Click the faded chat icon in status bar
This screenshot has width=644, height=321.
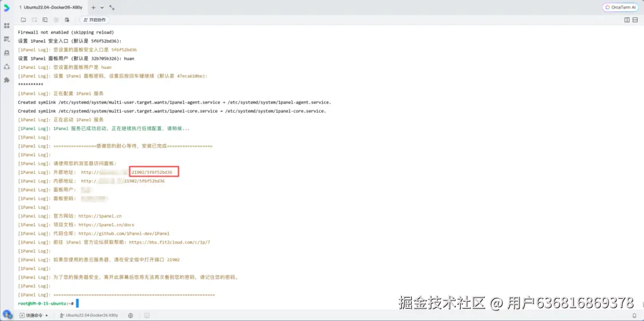coord(147,315)
